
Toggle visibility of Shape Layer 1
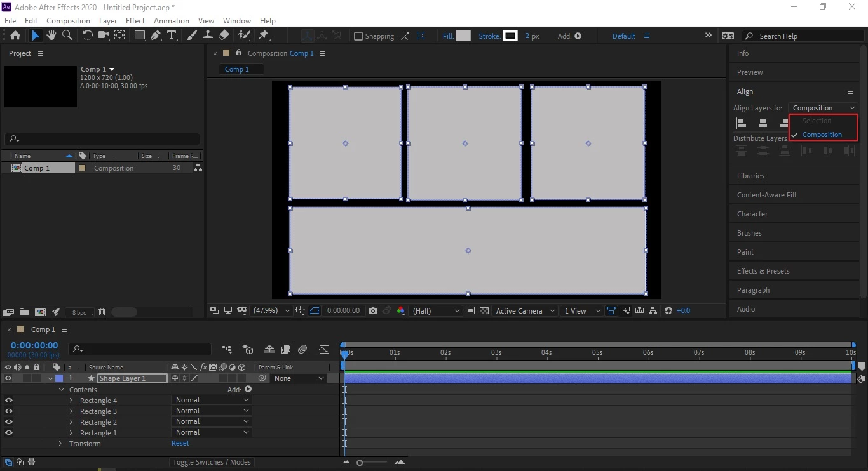8,378
